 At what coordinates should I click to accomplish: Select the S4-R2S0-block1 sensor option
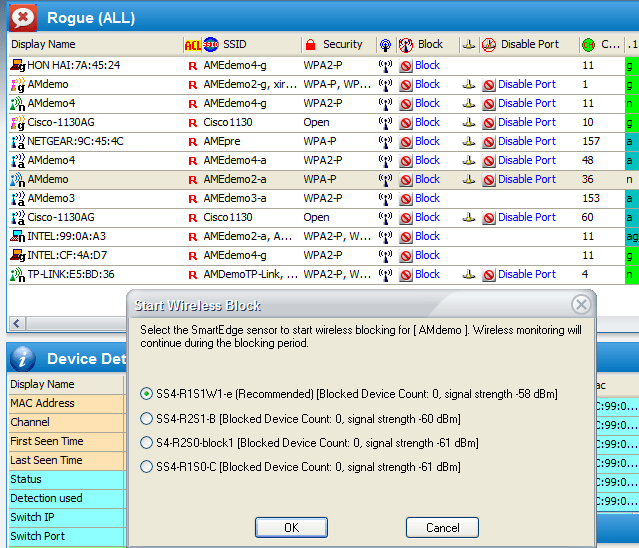[x=146, y=442]
